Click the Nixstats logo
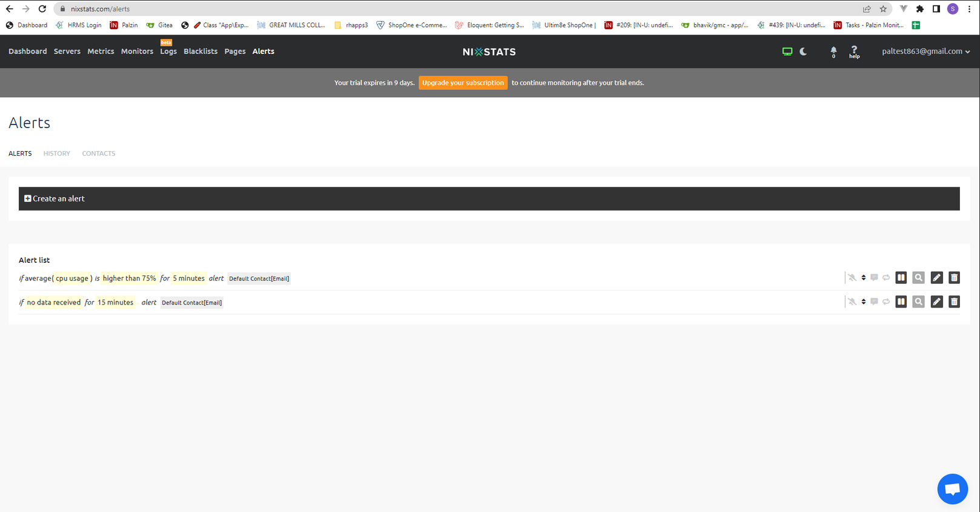This screenshot has height=512, width=980. pos(489,52)
